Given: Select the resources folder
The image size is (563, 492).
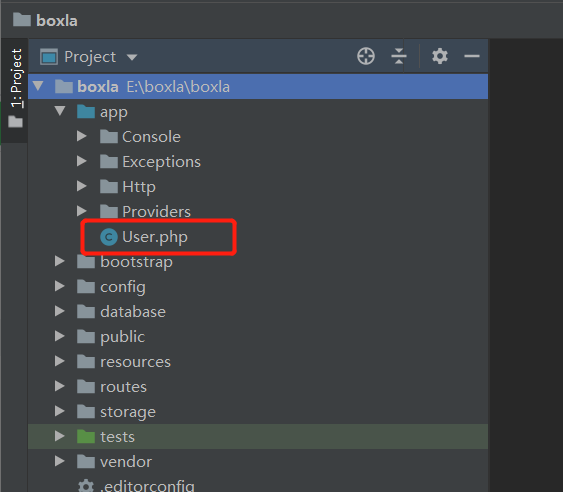Looking at the screenshot, I should tap(135, 362).
